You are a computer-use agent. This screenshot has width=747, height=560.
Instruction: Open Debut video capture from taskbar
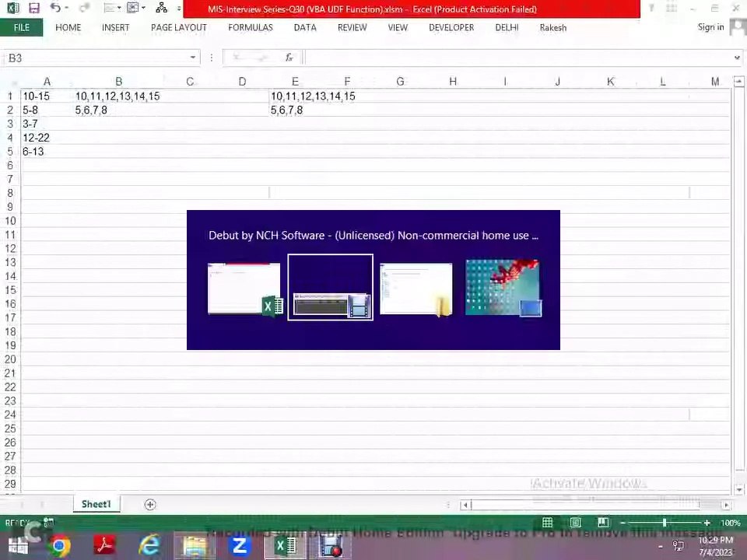[331, 546]
